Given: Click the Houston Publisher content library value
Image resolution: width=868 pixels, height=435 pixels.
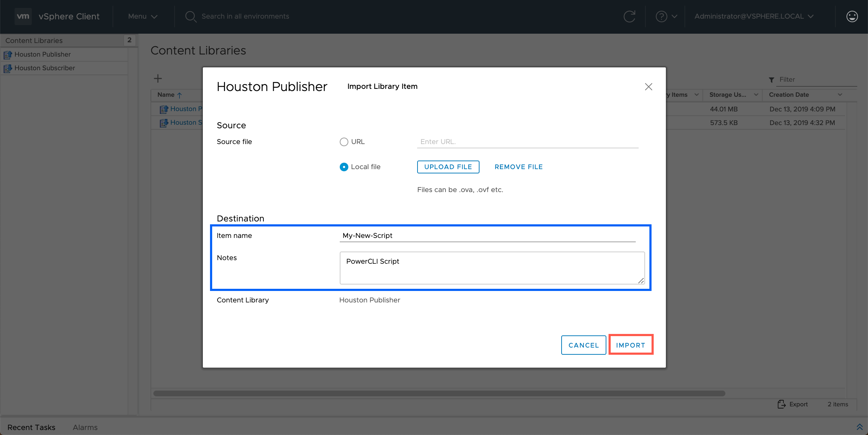Looking at the screenshot, I should (x=369, y=300).
